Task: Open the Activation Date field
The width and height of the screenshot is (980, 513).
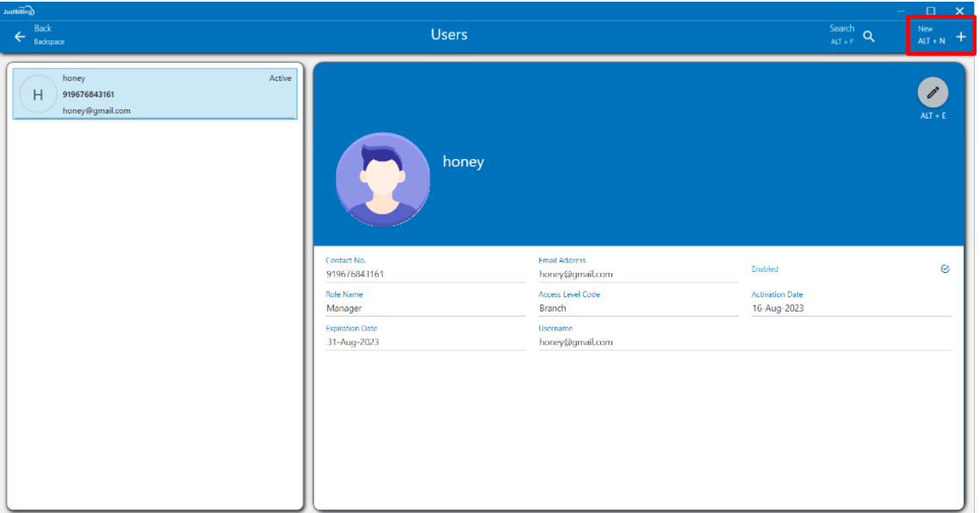Action: coord(850,308)
